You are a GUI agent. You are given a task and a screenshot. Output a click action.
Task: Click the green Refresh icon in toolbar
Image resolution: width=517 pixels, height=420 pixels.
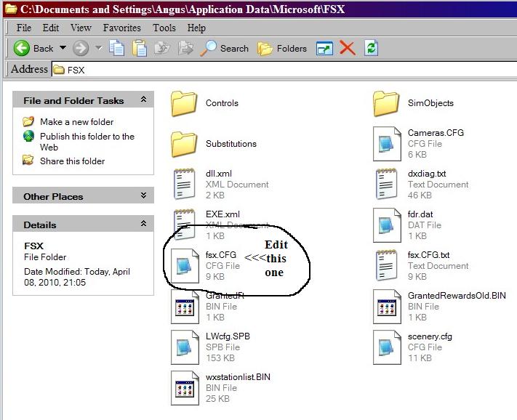(x=372, y=49)
